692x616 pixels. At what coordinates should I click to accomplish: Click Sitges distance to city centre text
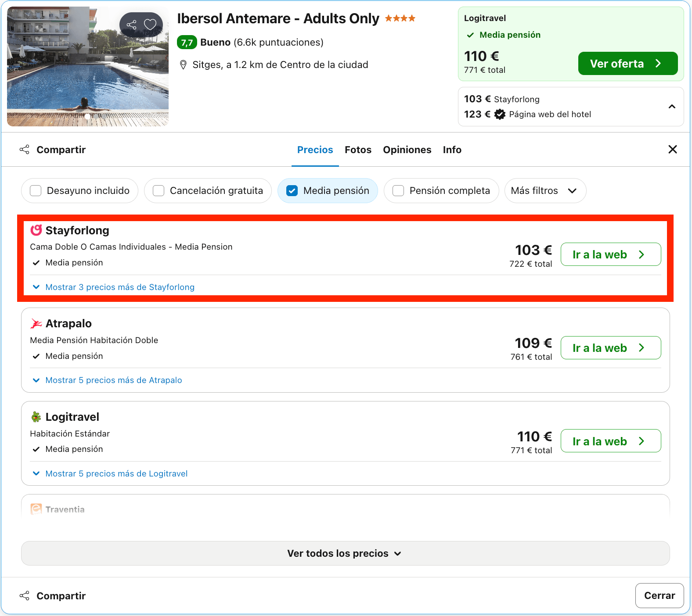pos(281,65)
